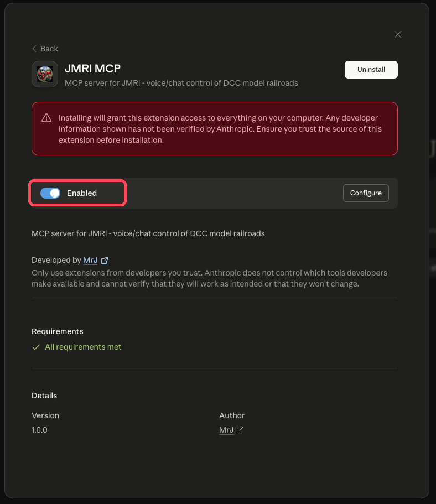436x504 pixels.
Task: Click the green checkmark beside All requirements met
Action: click(x=36, y=347)
